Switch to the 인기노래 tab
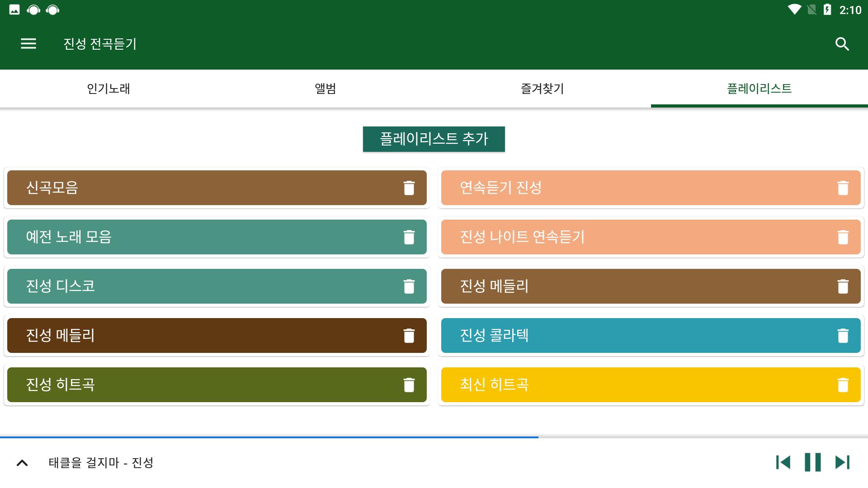 108,89
